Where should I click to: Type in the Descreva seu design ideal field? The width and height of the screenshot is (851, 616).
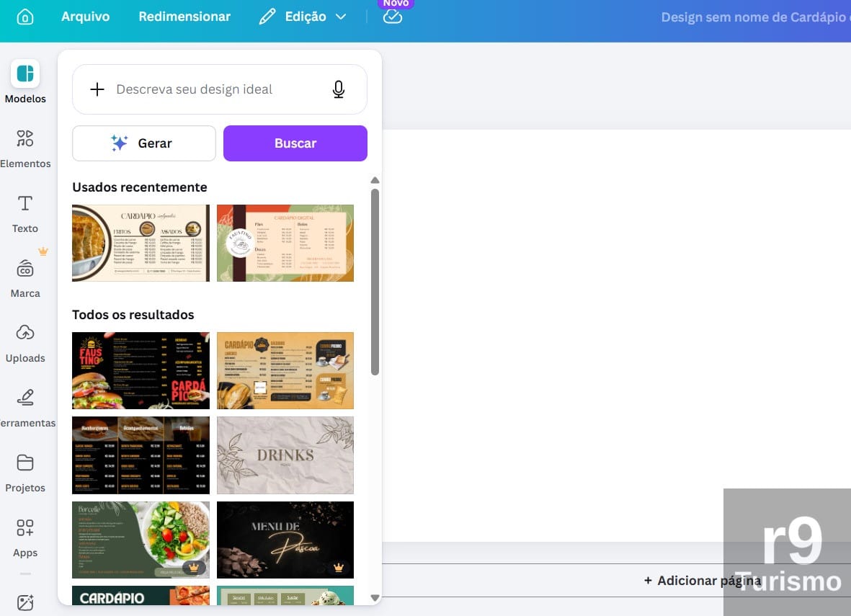click(216, 89)
